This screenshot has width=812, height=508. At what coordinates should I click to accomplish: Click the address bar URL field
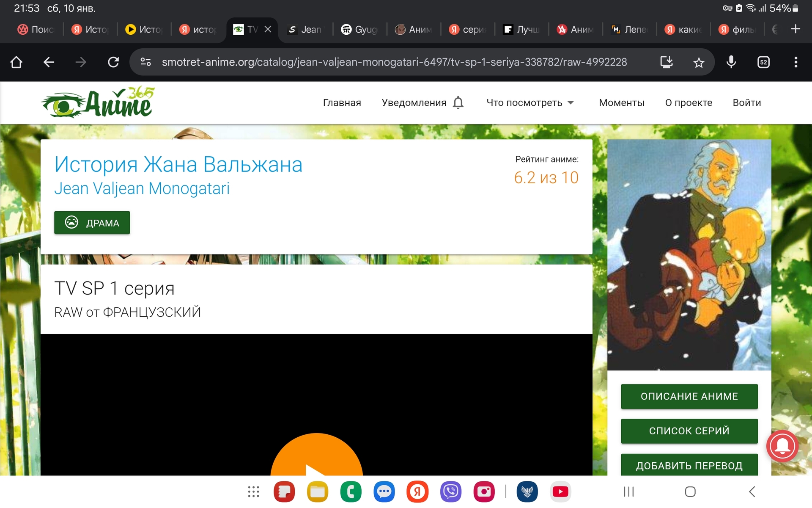click(393, 62)
